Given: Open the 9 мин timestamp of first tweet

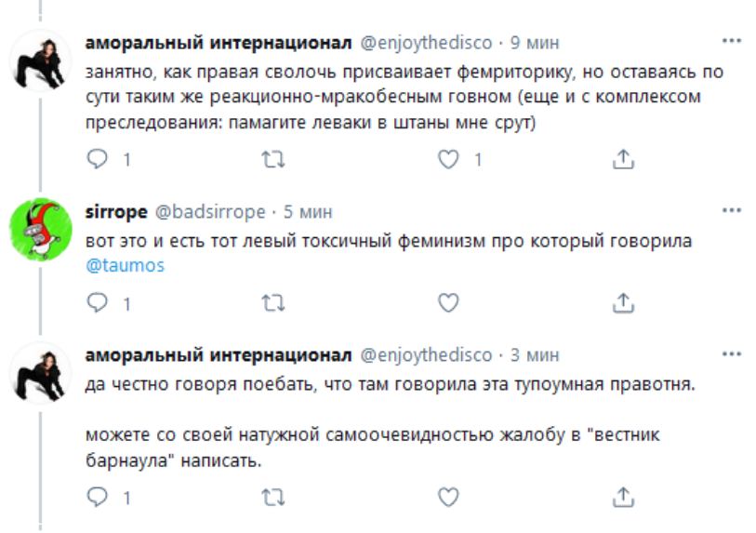Looking at the screenshot, I should pos(535,44).
